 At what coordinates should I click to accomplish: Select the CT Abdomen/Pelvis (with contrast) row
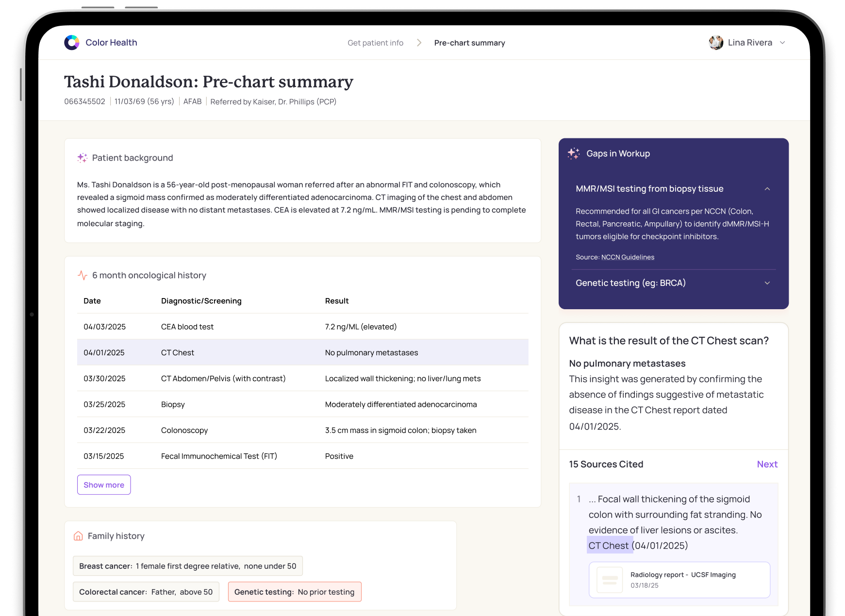[302, 378]
